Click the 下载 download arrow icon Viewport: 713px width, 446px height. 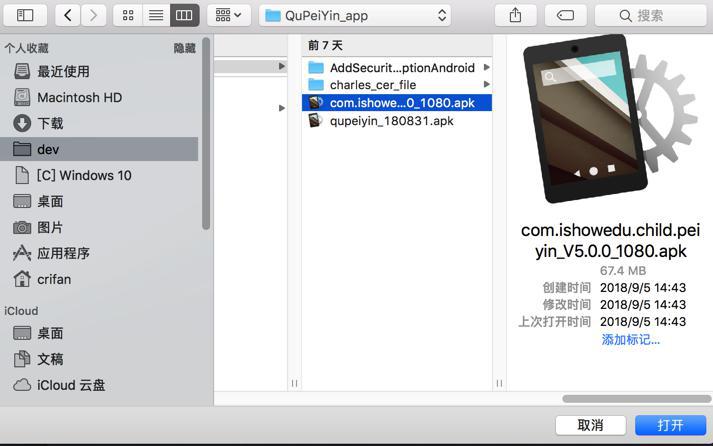tap(22, 123)
